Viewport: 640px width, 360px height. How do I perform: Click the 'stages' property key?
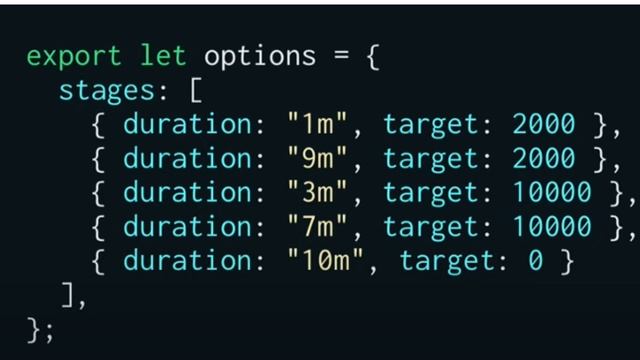click(x=107, y=91)
